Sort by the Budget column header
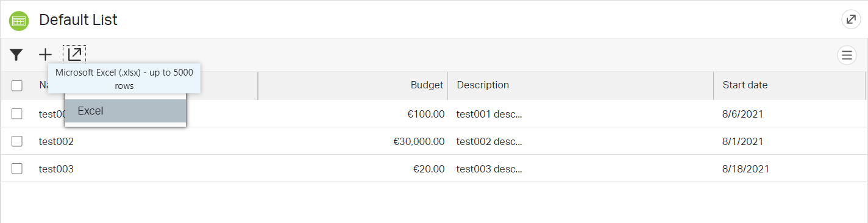The width and height of the screenshot is (868, 223). [x=427, y=85]
